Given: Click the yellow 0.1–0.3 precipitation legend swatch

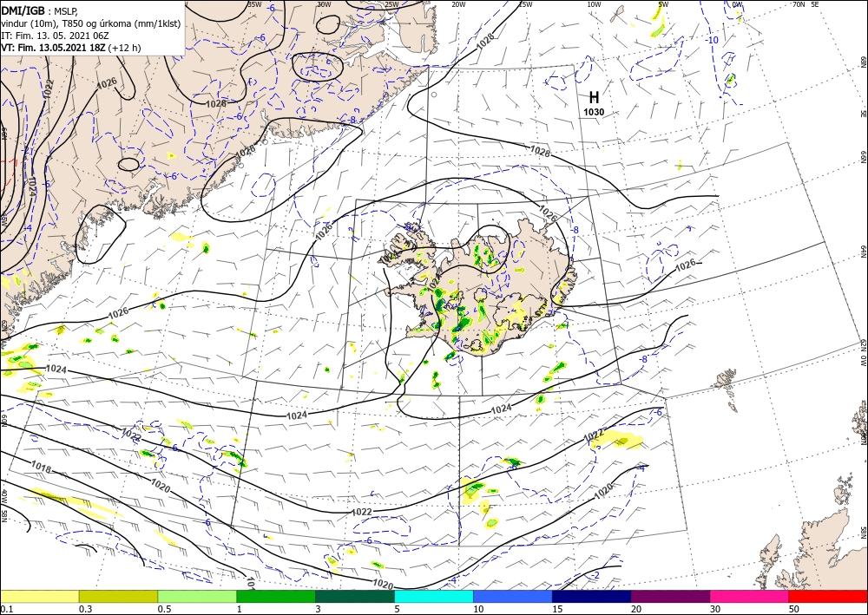Looking at the screenshot, I should pyautogui.click(x=39, y=597).
